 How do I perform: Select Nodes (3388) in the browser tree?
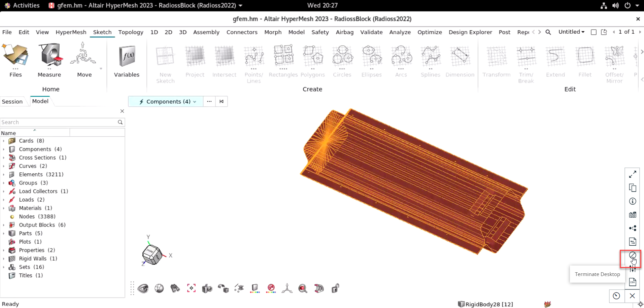pyautogui.click(x=37, y=216)
